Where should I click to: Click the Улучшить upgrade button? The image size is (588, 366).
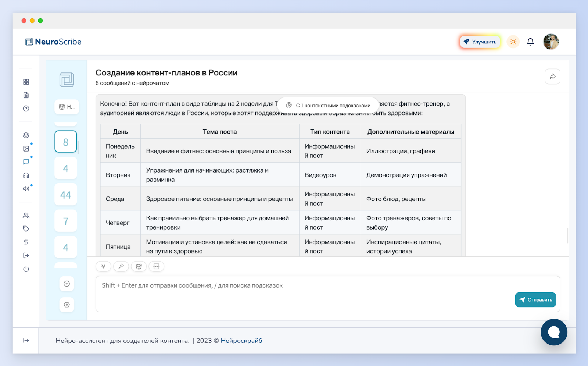point(480,42)
